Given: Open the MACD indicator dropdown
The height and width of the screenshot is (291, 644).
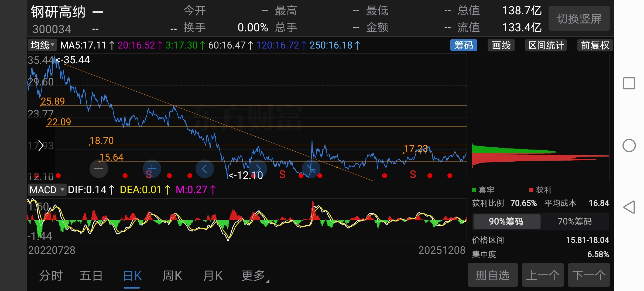Looking at the screenshot, I should tap(47, 190).
